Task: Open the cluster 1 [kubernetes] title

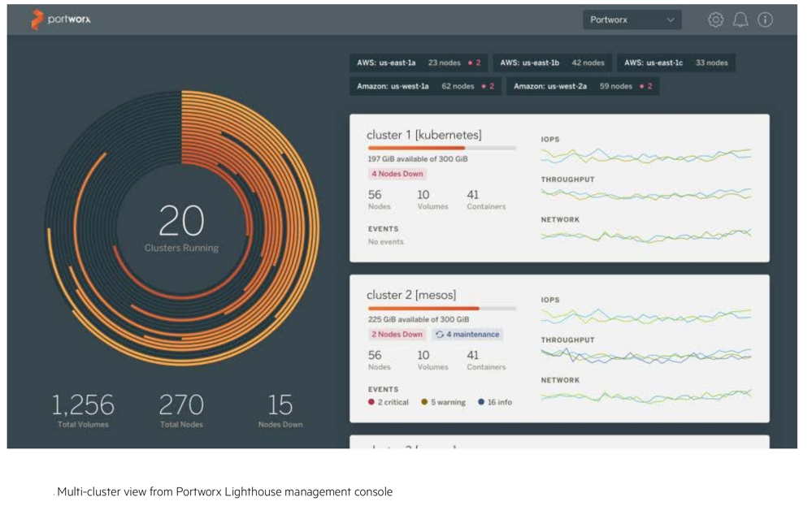Action: [x=423, y=135]
